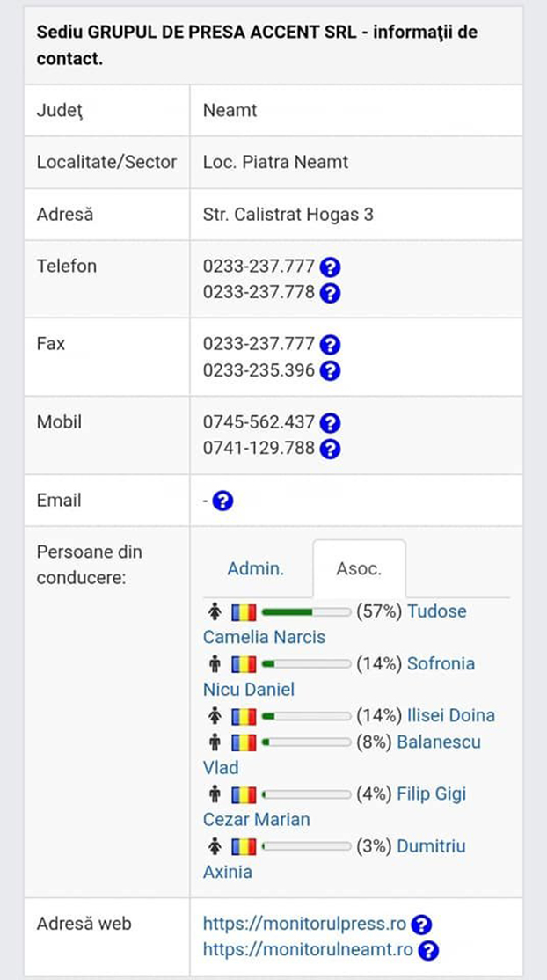Click the 57% ownership progress bar
The width and height of the screenshot is (547, 980).
(x=304, y=611)
